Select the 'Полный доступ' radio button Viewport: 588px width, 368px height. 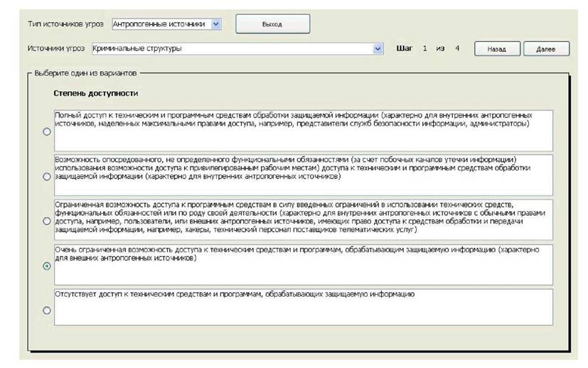coord(47,131)
